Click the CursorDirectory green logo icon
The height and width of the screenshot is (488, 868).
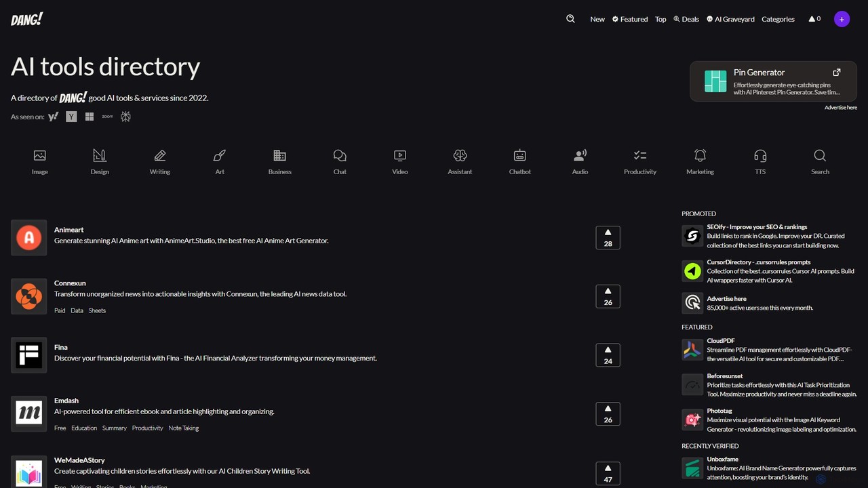pyautogui.click(x=692, y=271)
